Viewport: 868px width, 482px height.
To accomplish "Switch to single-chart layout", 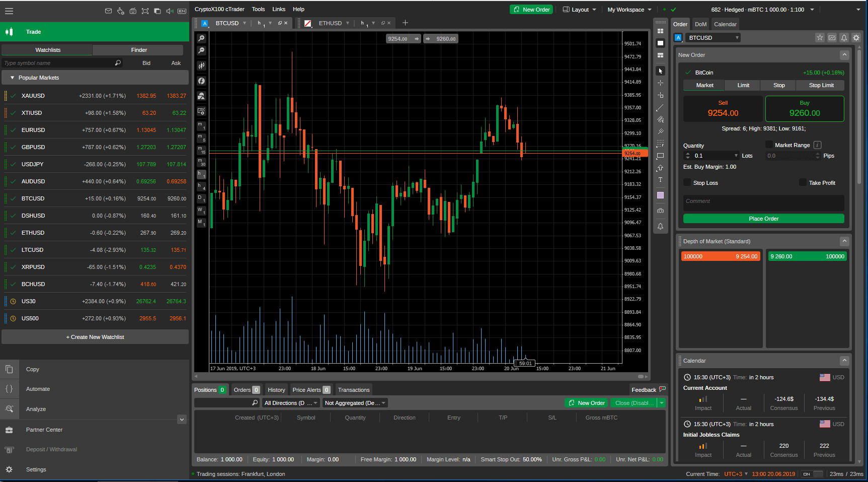I will (x=660, y=43).
